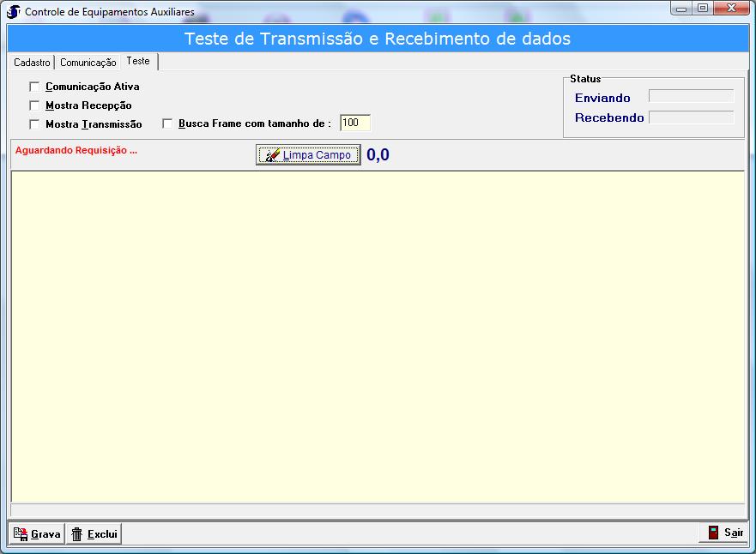This screenshot has height=554, width=756.
Task: Select the Teste tab
Action: pos(138,62)
